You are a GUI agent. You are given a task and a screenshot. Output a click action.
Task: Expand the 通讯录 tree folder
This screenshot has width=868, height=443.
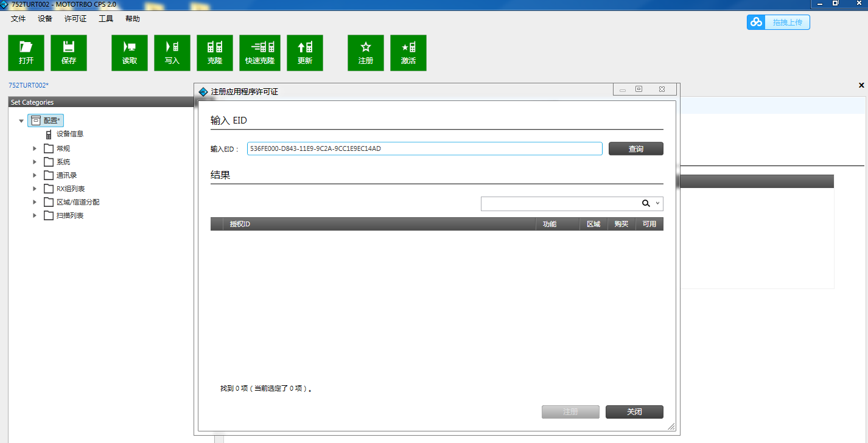coord(35,175)
